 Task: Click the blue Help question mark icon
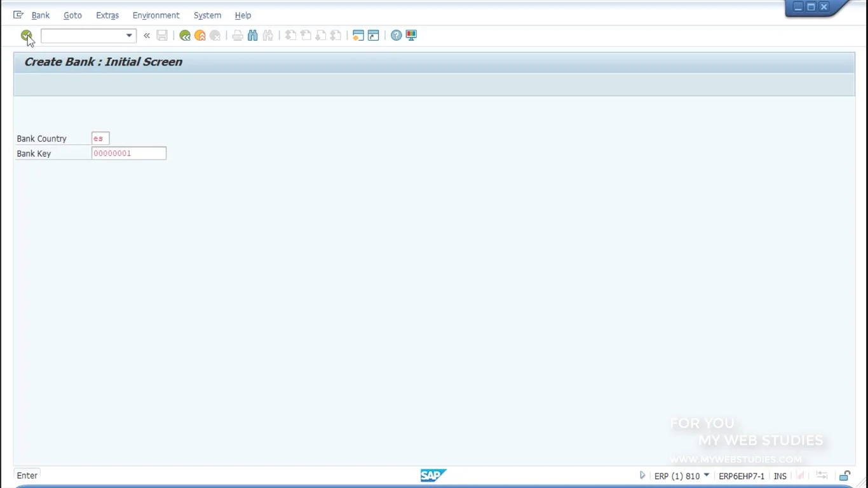coord(397,36)
